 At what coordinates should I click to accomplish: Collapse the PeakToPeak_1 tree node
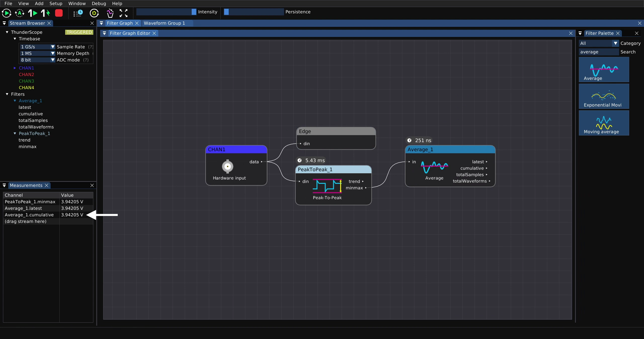click(15, 133)
